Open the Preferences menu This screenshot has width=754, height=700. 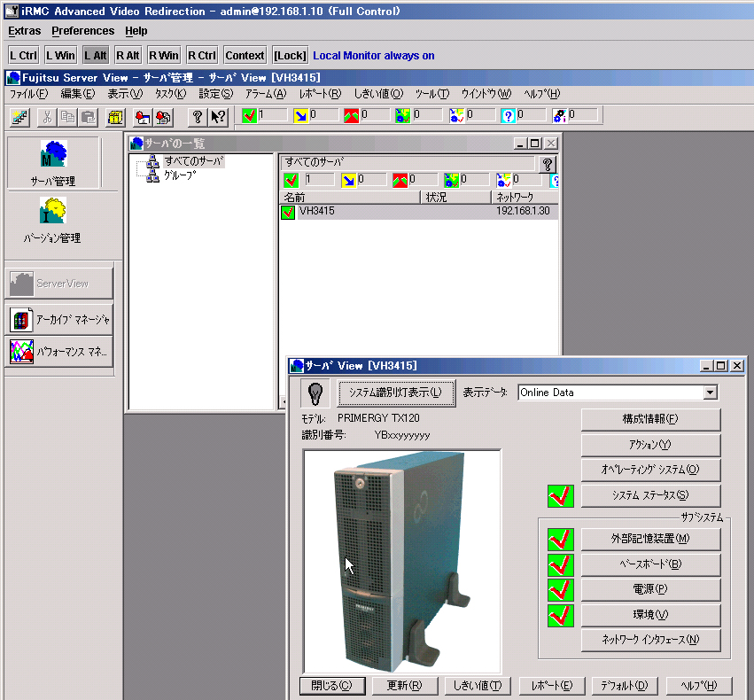pos(82,31)
